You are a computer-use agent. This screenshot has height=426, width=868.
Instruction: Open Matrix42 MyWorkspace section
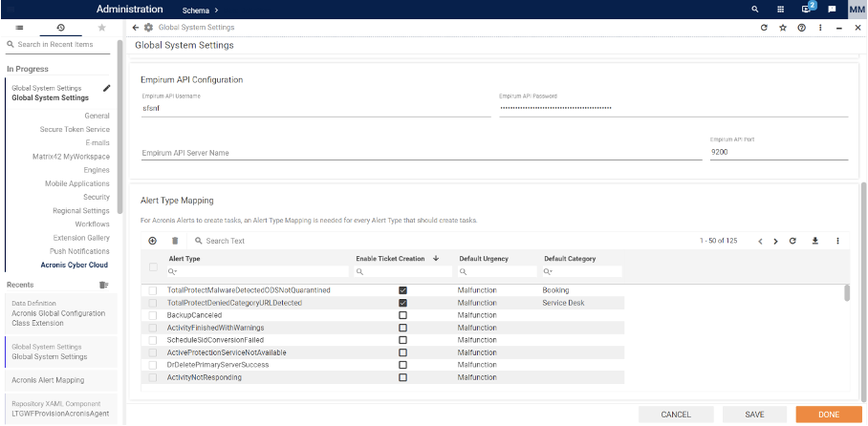point(71,157)
